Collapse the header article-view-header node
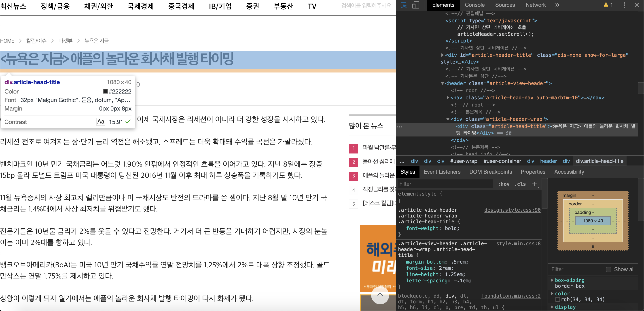The width and height of the screenshot is (644, 311). click(x=442, y=83)
